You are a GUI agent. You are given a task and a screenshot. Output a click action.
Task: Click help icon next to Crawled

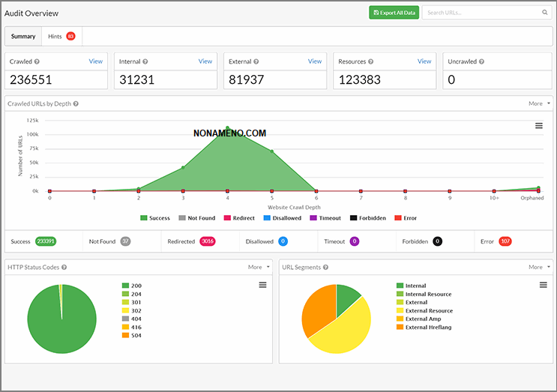click(x=37, y=61)
